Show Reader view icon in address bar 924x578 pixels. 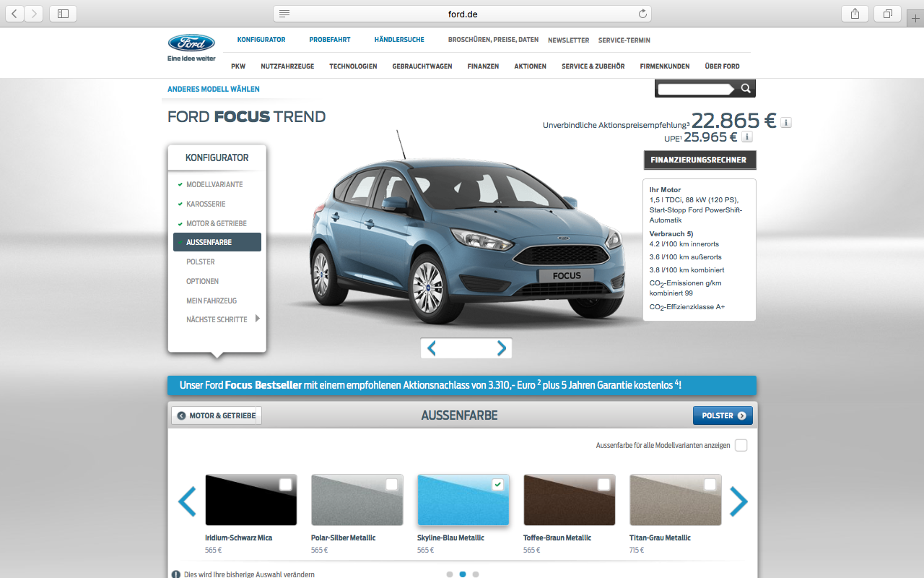284,14
